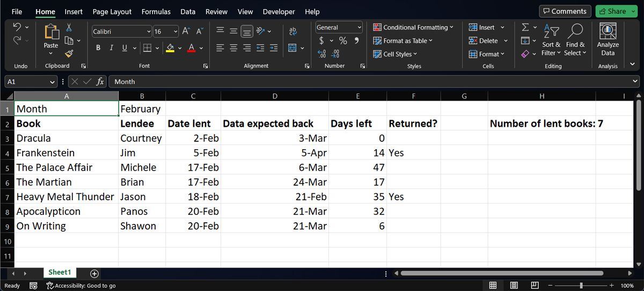This screenshot has height=291, width=644.
Task: Click the Comments button
Action: [x=565, y=11]
